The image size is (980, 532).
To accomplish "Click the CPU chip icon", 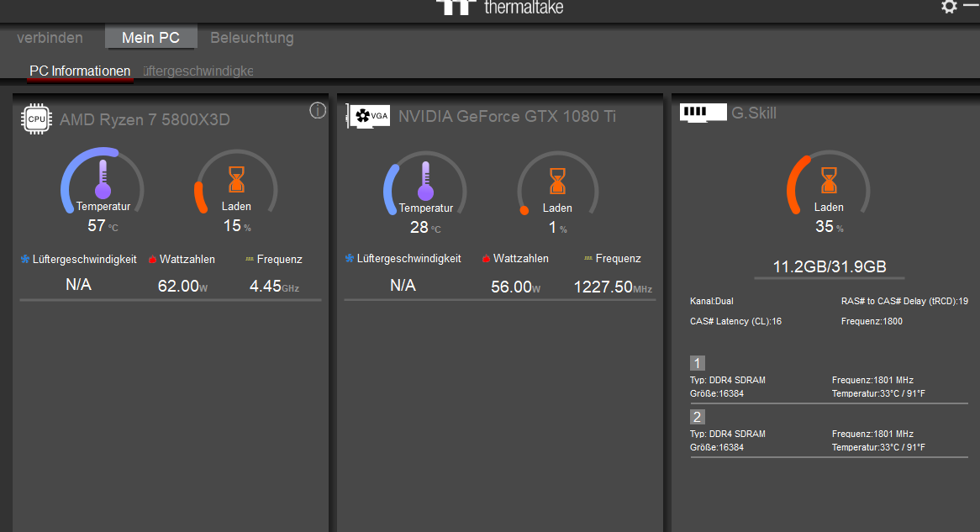I will pos(36,119).
